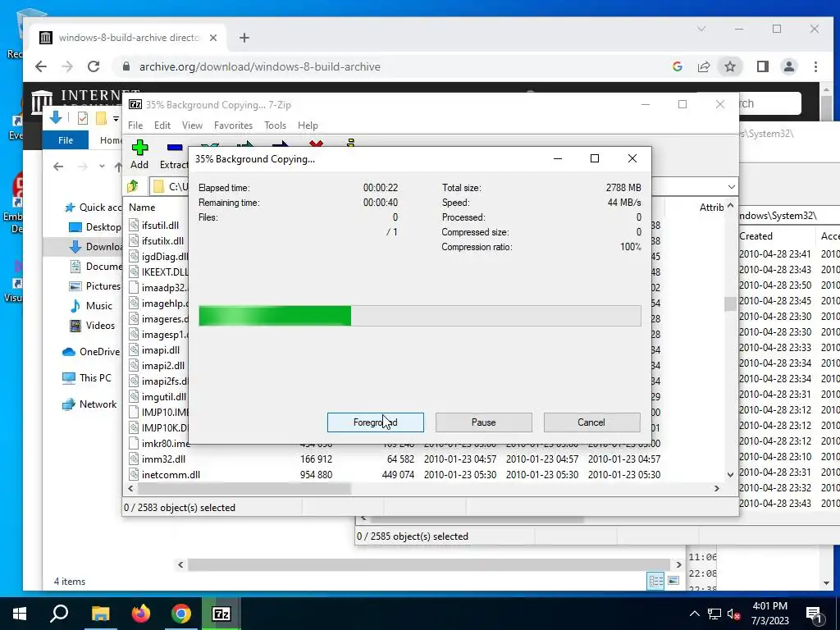Click the Share this page icon in Chrome
The image size is (840, 630).
click(x=703, y=66)
